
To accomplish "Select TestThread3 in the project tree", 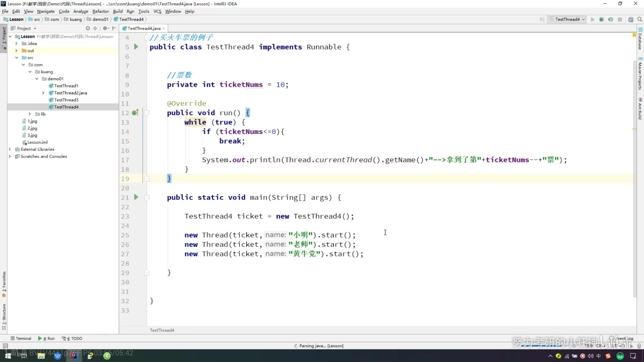I will [66, 100].
